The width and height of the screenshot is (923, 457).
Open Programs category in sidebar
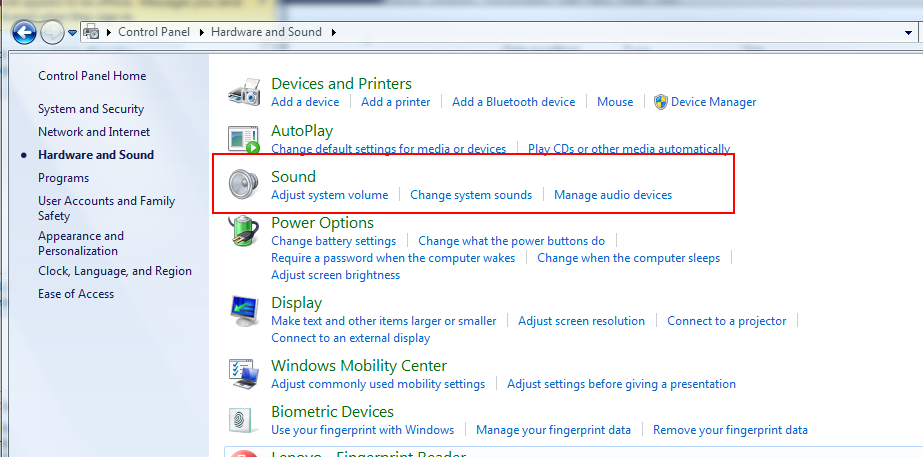point(64,178)
